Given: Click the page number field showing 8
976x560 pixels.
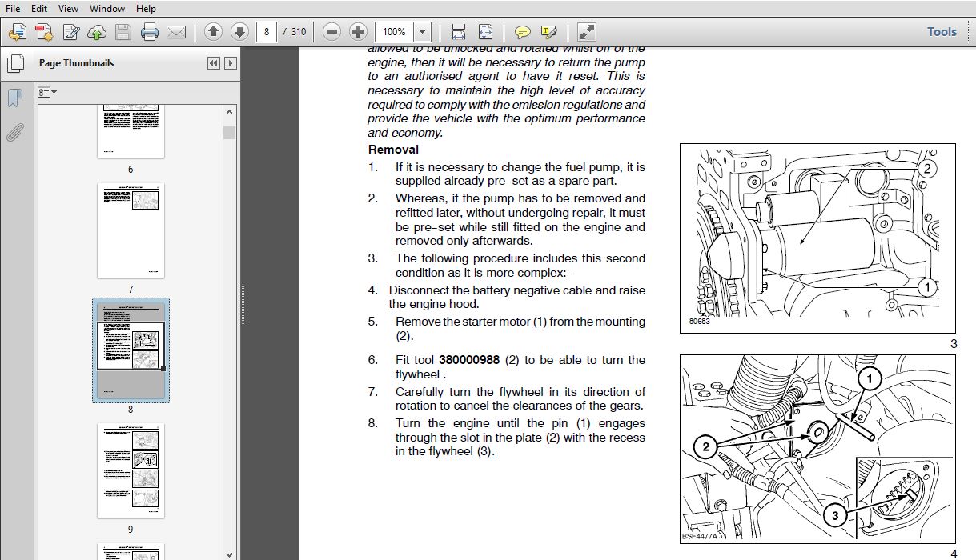Looking at the screenshot, I should (267, 32).
